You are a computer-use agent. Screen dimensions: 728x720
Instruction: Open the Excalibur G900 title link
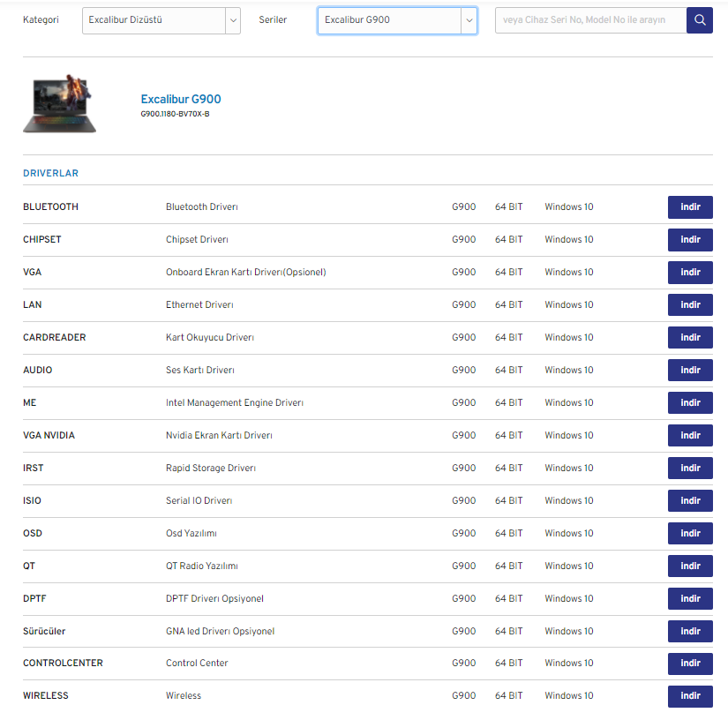pyautogui.click(x=181, y=99)
